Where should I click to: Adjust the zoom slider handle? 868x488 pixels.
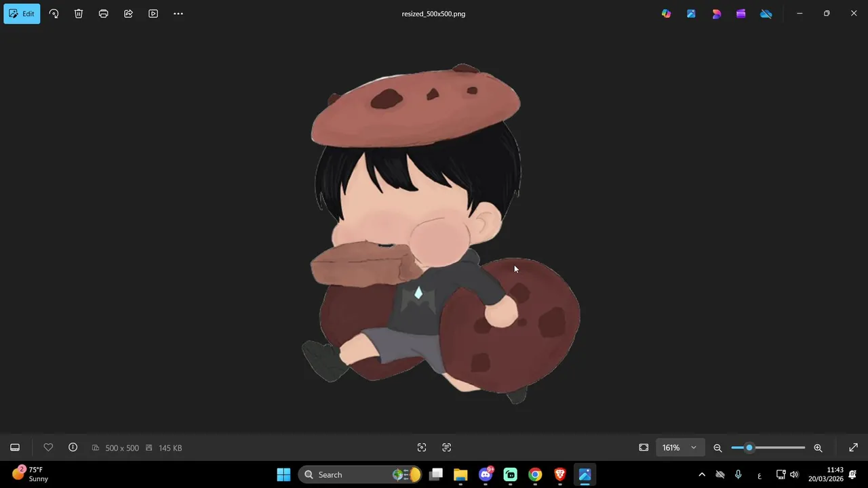pos(749,447)
